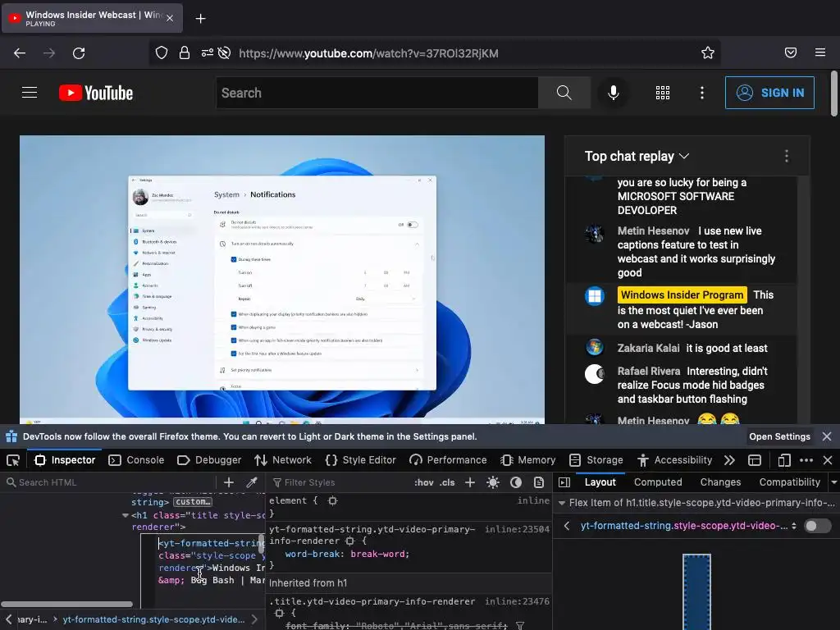
Task: Select an iframe as the target document
Action: click(x=755, y=460)
